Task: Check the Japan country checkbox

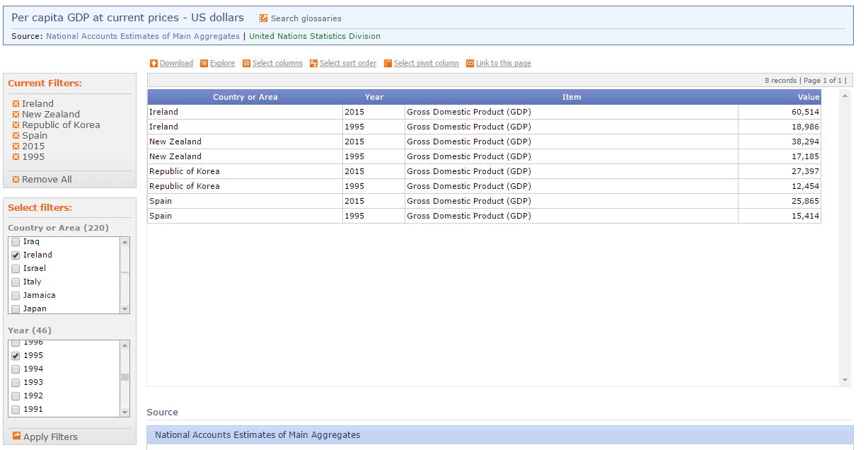Action: coord(16,309)
